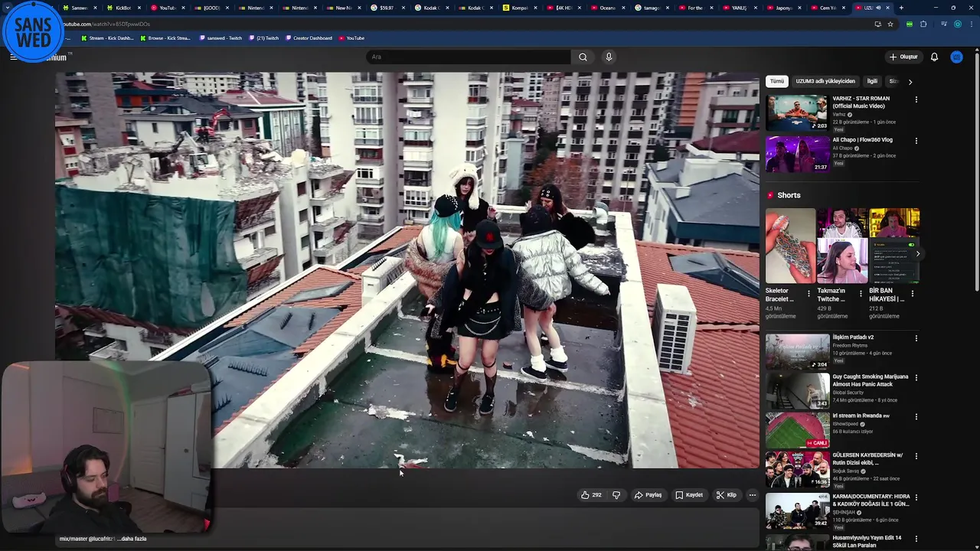
Task: Open options for Takmaz'ın Twitche short
Action: coord(861,292)
